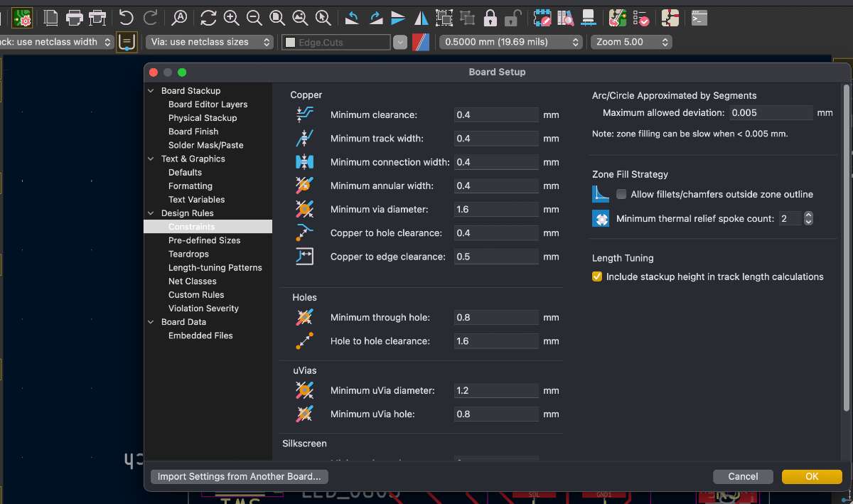This screenshot has width=853, height=504.
Task: Select Solder Mask/Paste page
Action: click(205, 145)
